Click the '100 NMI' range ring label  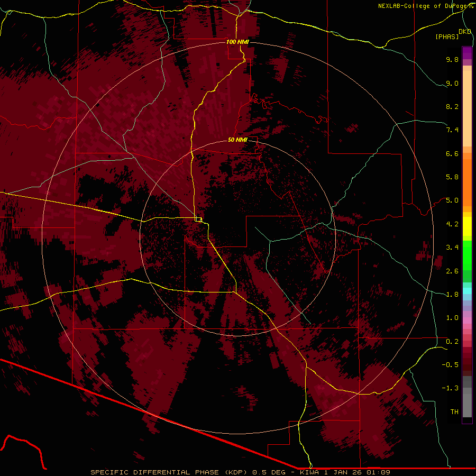pos(237,42)
